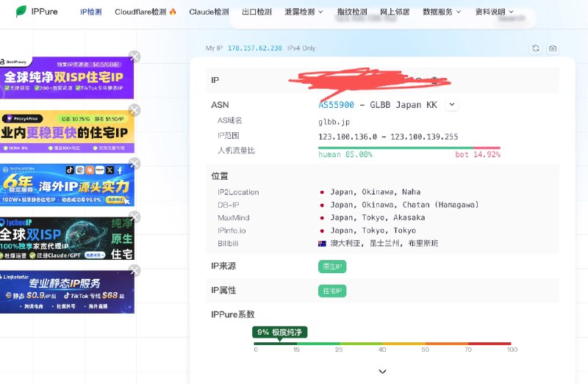Expand more details chevron below IPPure系数
This screenshot has height=384, width=588.
[382, 372]
